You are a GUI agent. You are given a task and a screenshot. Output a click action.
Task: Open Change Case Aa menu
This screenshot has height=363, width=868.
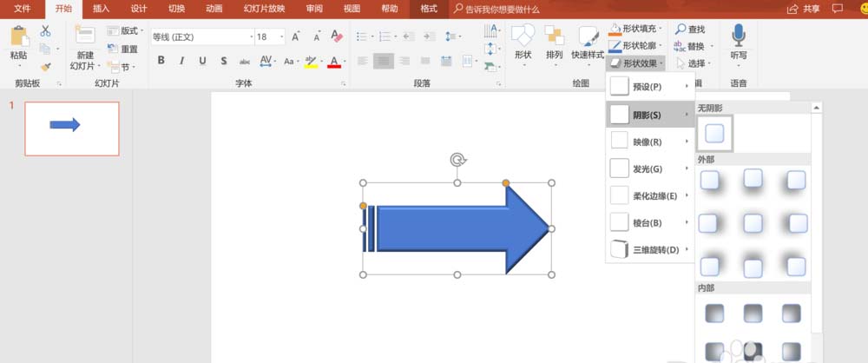(x=291, y=61)
